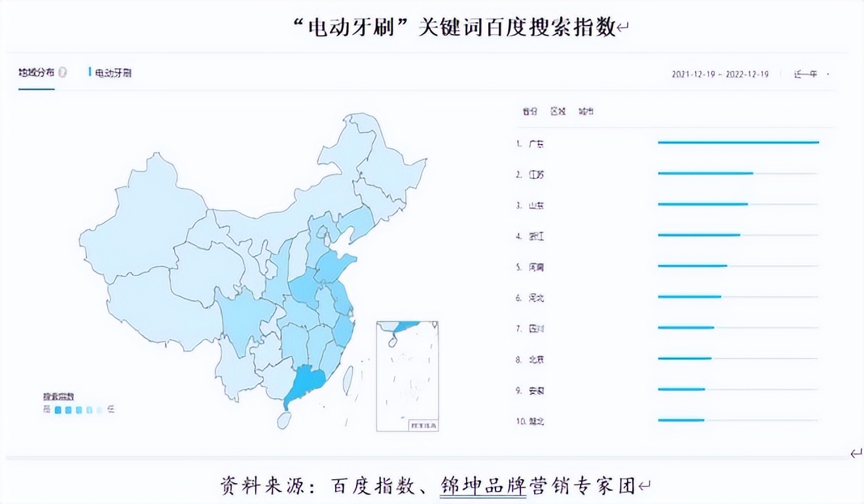Select rank 9 province 安徽

536,390
